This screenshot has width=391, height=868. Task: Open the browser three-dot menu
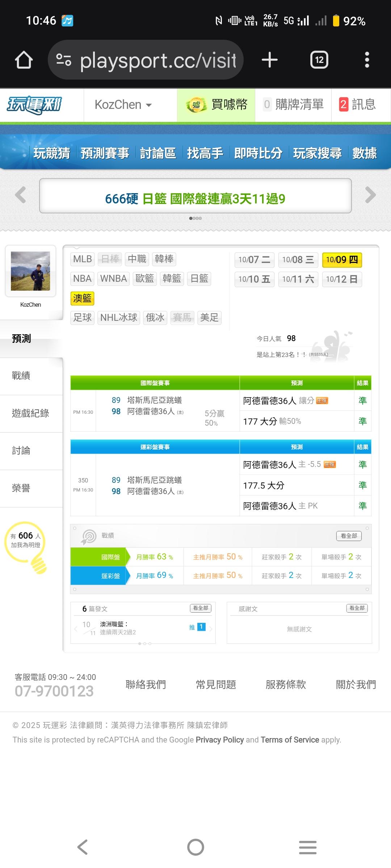point(367,60)
